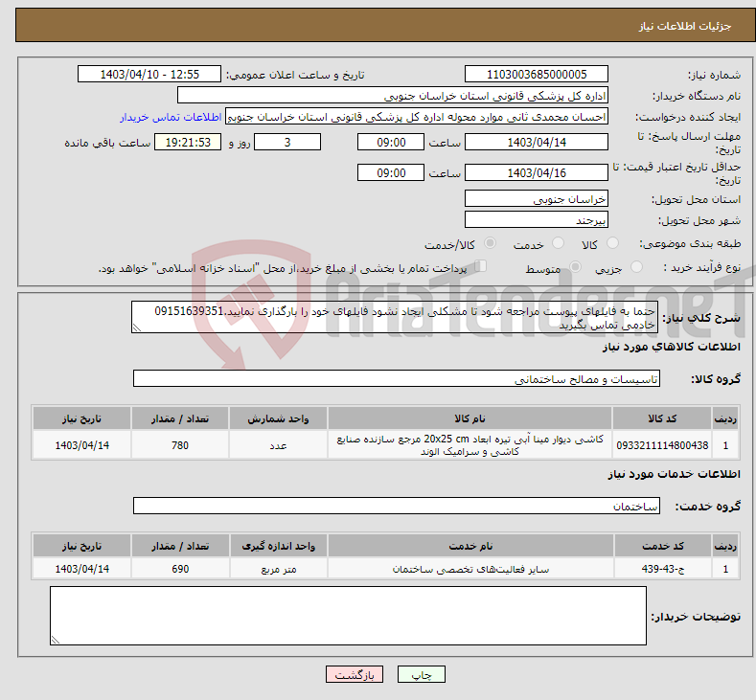The image size is (756, 700).
Task: Select the متوسط purchase type radio
Action: (x=575, y=267)
